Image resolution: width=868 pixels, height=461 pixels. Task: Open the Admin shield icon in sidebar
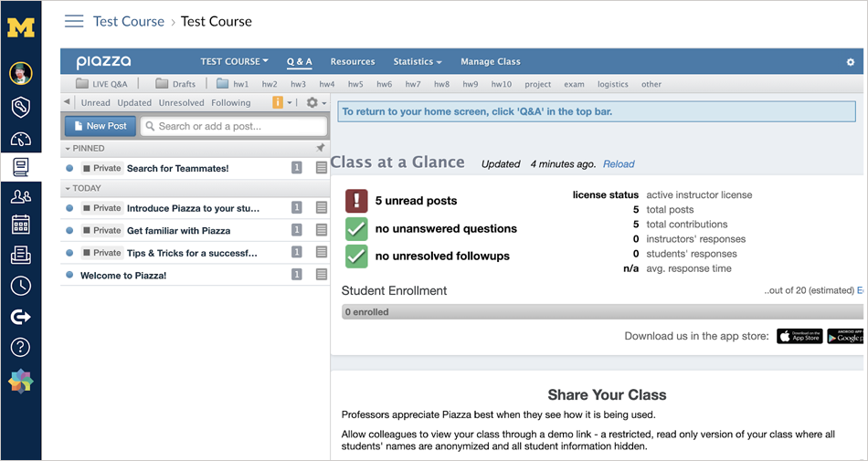[x=20, y=108]
